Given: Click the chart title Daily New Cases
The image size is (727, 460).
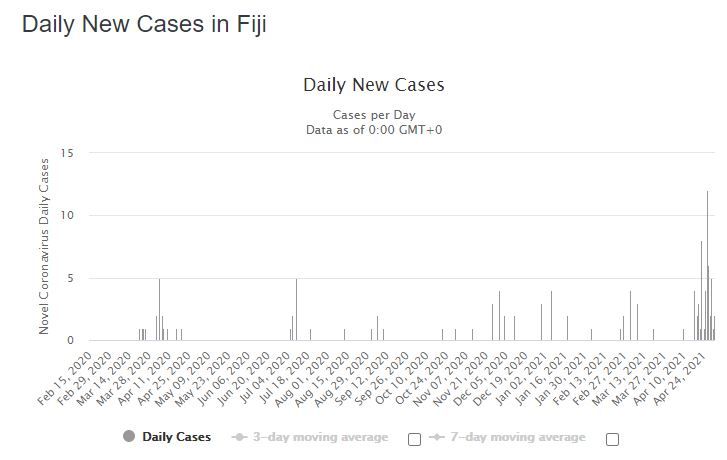Looking at the screenshot, I should click(373, 85).
